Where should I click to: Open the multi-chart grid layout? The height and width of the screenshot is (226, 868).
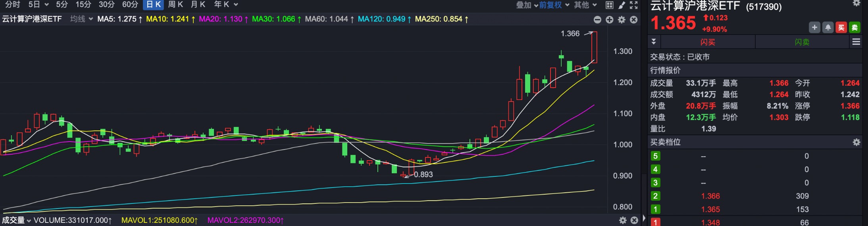tap(610, 5)
